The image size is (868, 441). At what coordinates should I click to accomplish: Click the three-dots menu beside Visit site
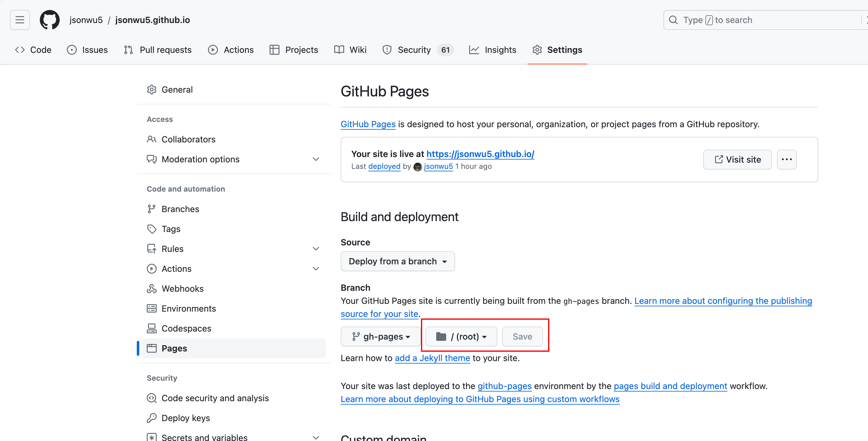(786, 160)
